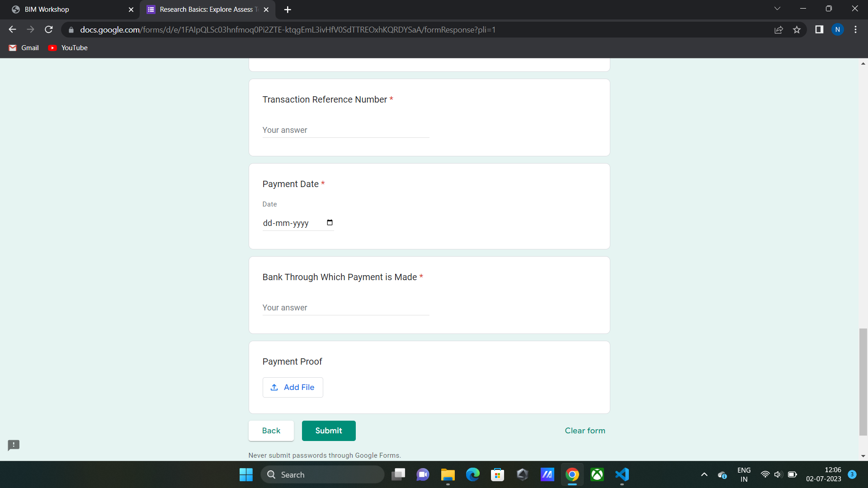Open the Chrome profile N avatar

(837, 30)
